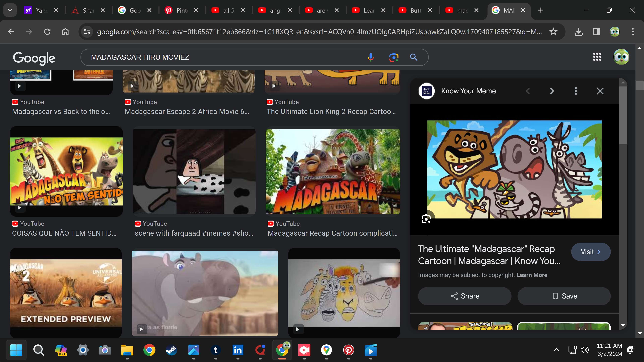Viewport: 644px width, 362px height.
Task: Open the Madagascar theme park sign thumbnail
Action: (x=333, y=172)
